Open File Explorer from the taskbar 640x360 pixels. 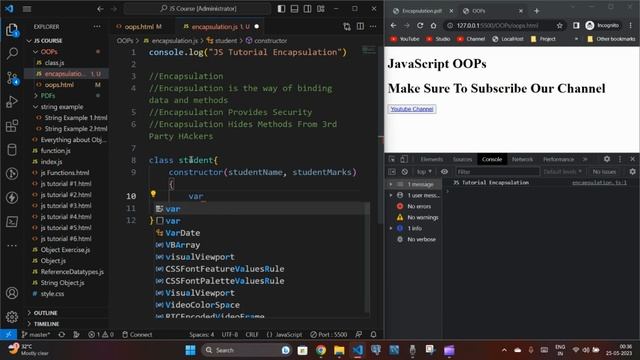[339, 350]
